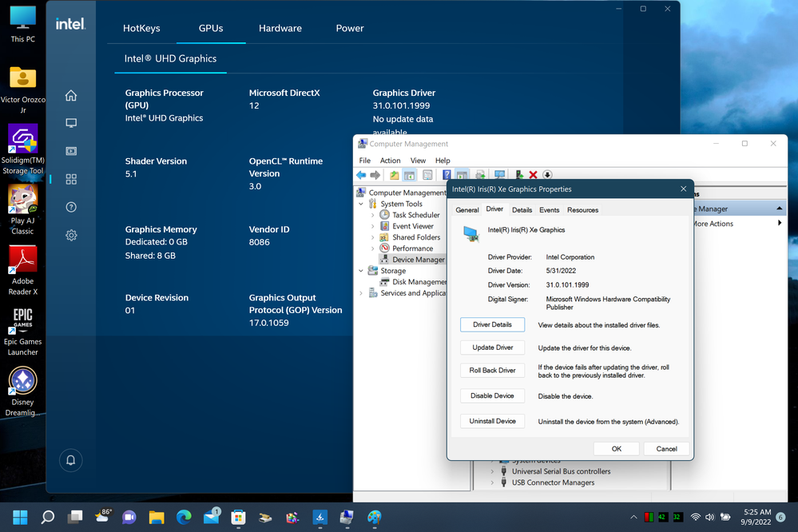Click the red X uninstall device icon
Image resolution: width=798 pixels, height=532 pixels.
pos(533,175)
